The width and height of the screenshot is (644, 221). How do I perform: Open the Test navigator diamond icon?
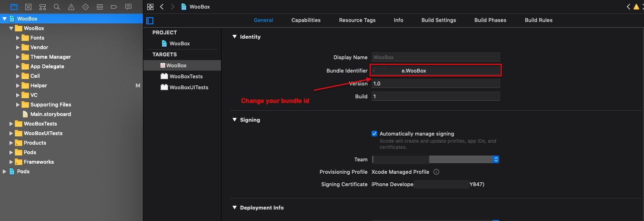click(85, 7)
